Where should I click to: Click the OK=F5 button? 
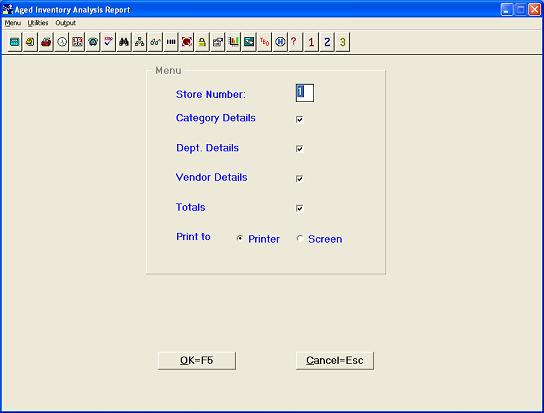[x=197, y=361]
